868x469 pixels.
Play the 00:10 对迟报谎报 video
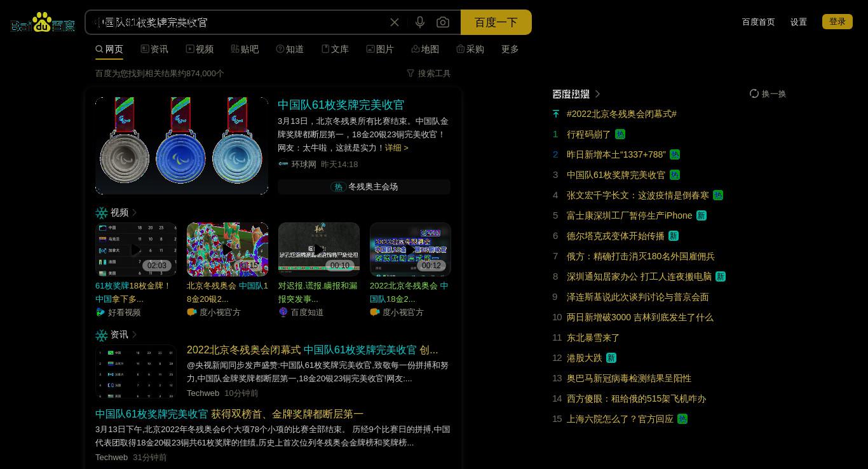(319, 249)
